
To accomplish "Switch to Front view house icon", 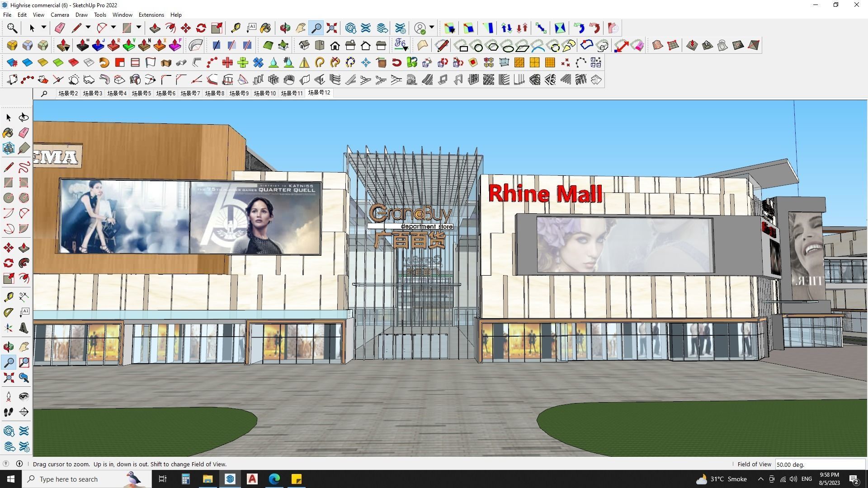I will pyautogui.click(x=335, y=45).
